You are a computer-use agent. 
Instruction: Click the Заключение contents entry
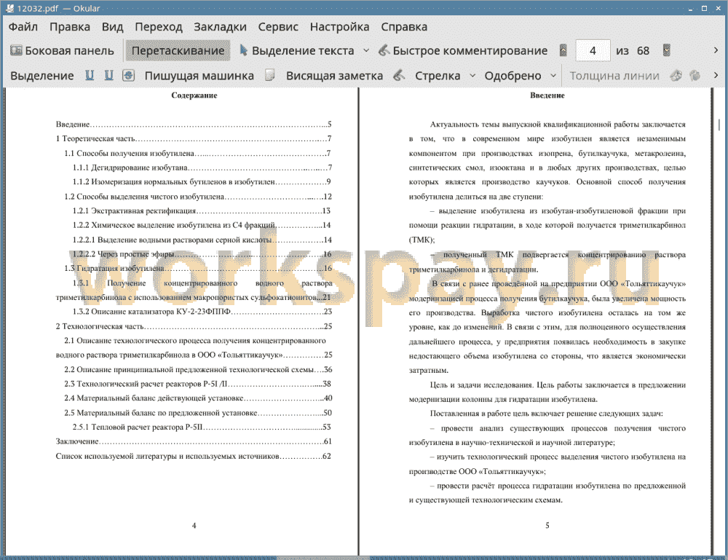194,441
